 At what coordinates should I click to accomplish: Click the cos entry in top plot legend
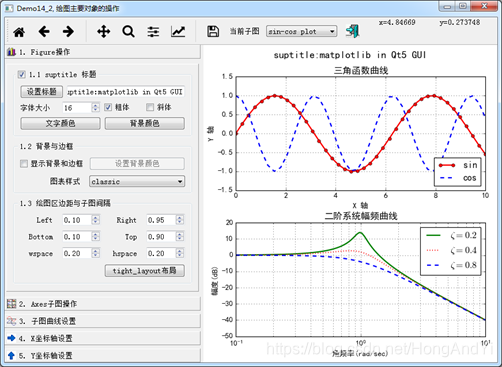tap(458, 178)
